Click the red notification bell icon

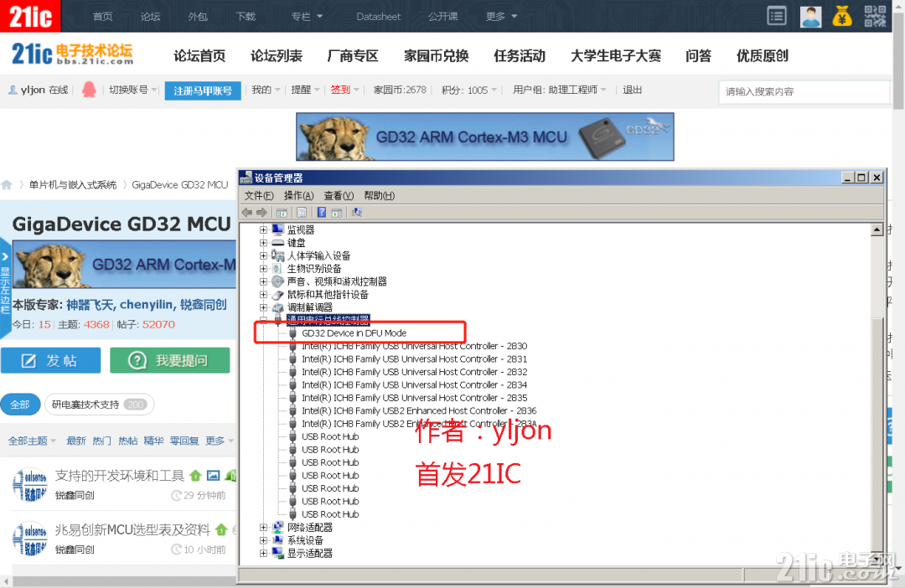click(89, 90)
